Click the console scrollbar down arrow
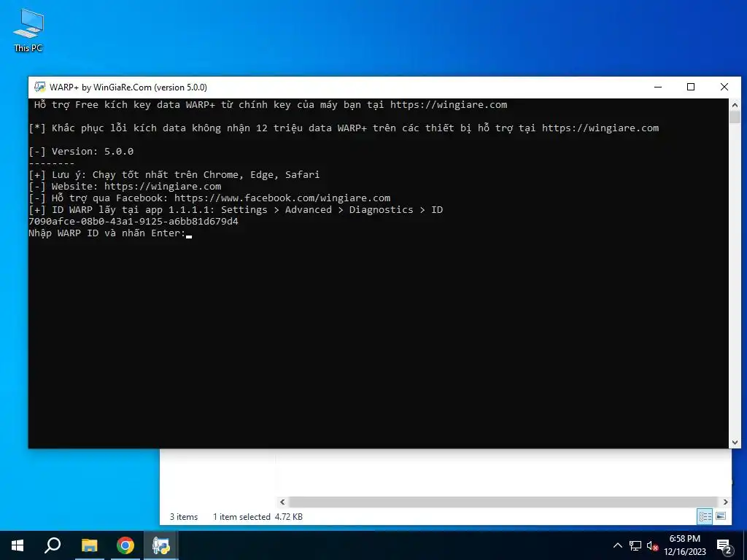The image size is (747, 560). pyautogui.click(x=735, y=443)
